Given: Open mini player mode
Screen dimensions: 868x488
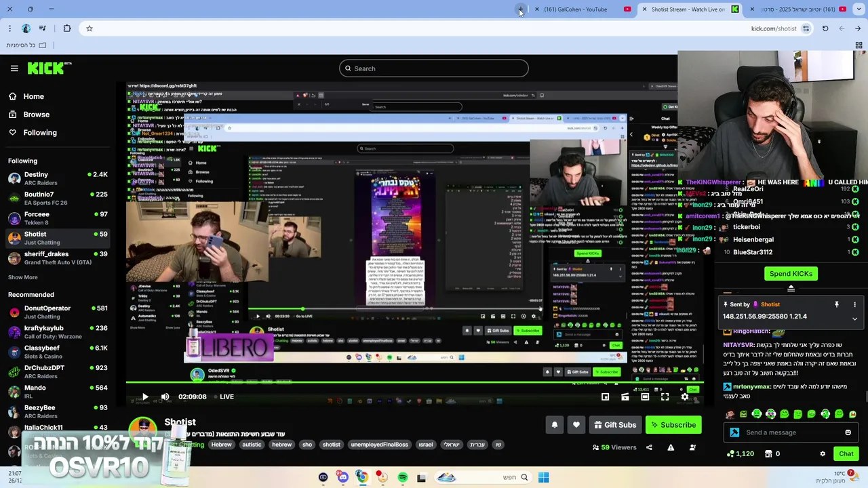Looking at the screenshot, I should (605, 397).
